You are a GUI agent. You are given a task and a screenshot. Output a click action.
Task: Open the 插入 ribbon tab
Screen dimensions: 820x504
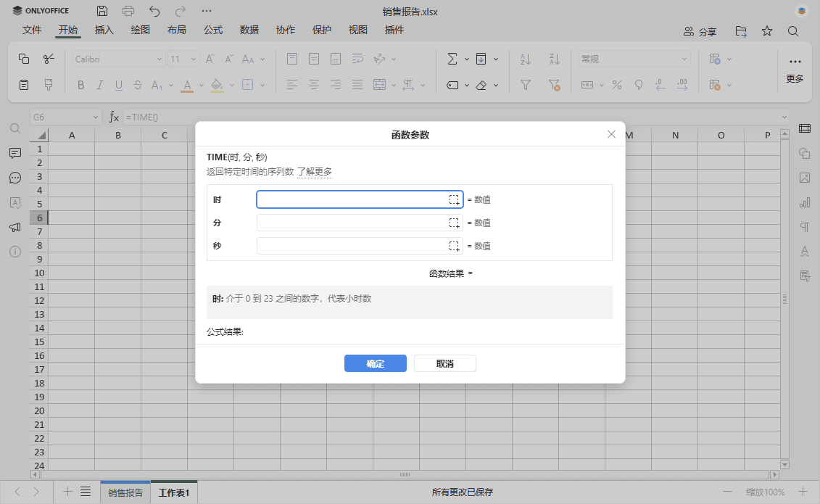[104, 30]
